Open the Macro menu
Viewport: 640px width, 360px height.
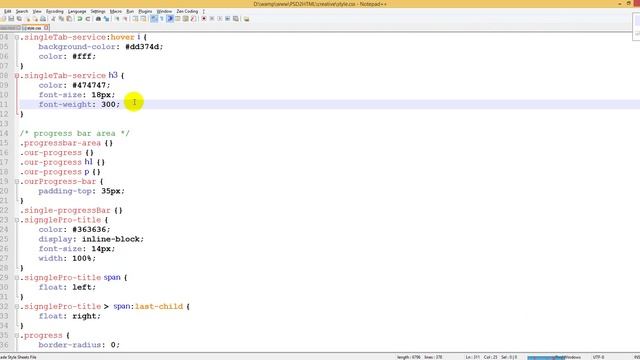click(116, 11)
